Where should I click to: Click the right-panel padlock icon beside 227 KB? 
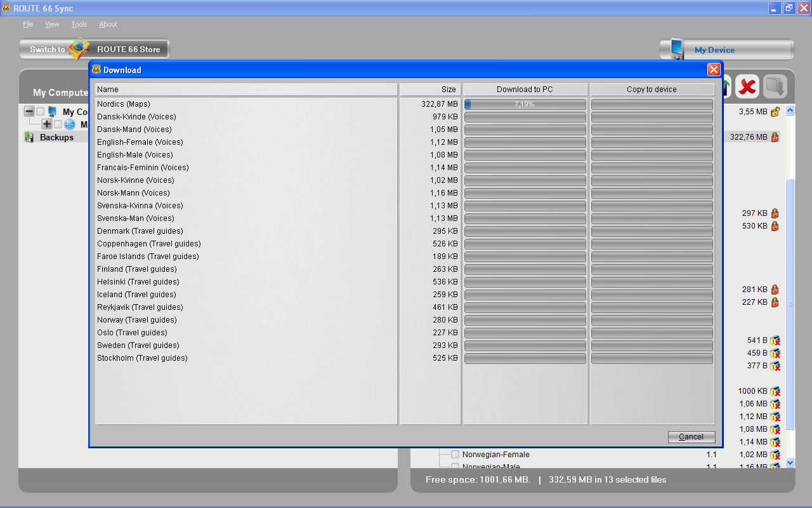(x=775, y=302)
